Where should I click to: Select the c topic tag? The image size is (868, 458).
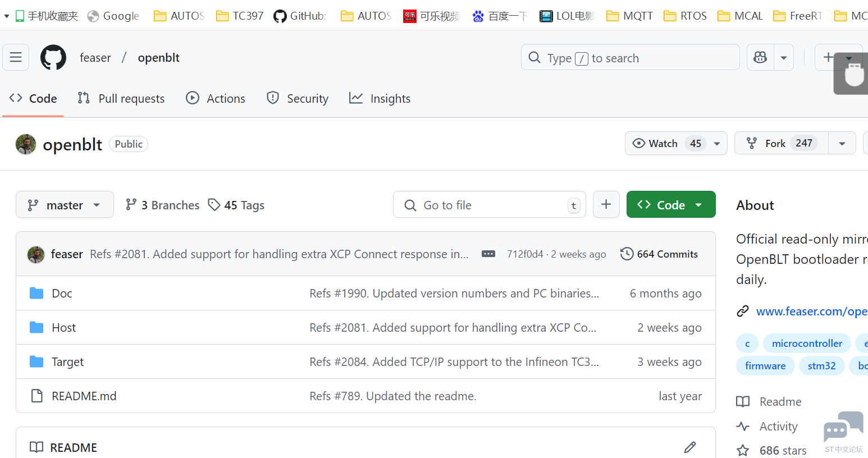click(747, 343)
